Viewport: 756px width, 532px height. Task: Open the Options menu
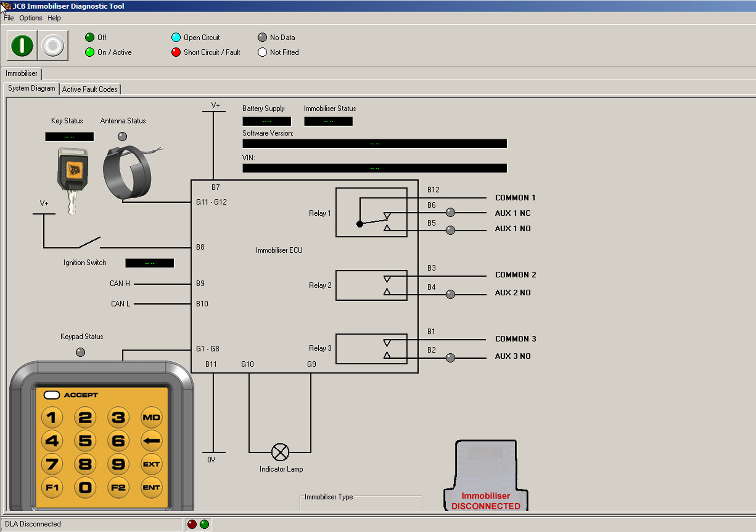pos(31,18)
